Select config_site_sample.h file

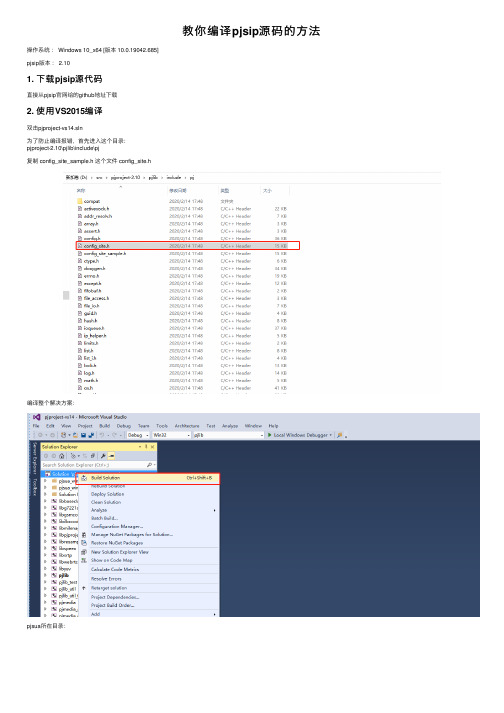[x=105, y=254]
